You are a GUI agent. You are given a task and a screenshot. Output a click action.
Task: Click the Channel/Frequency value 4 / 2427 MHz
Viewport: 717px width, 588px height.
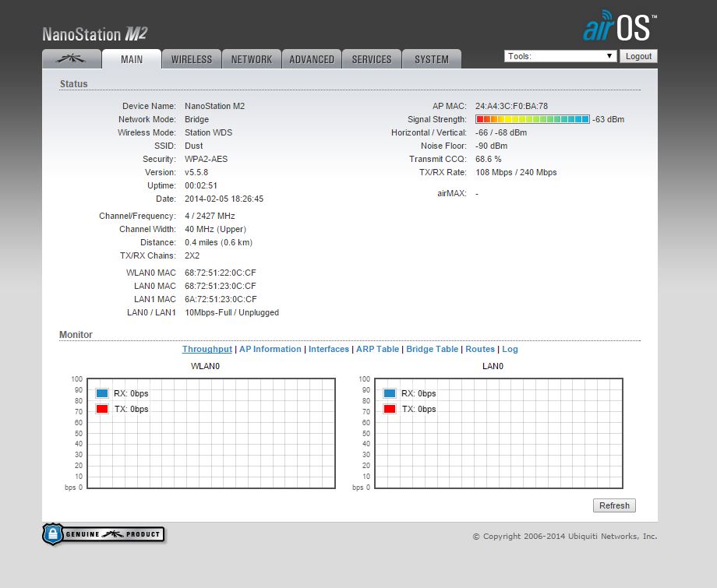pyautogui.click(x=210, y=216)
